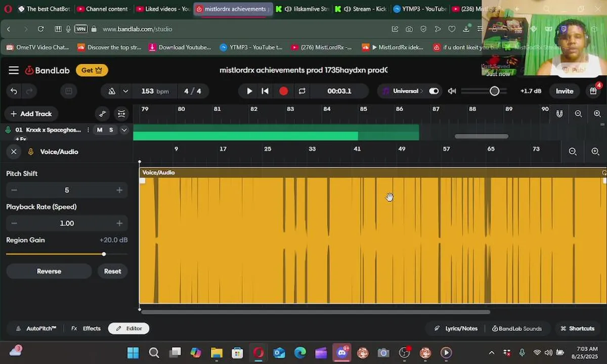
Task: Click the Playback Rate value 1.00
Action: [67, 223]
